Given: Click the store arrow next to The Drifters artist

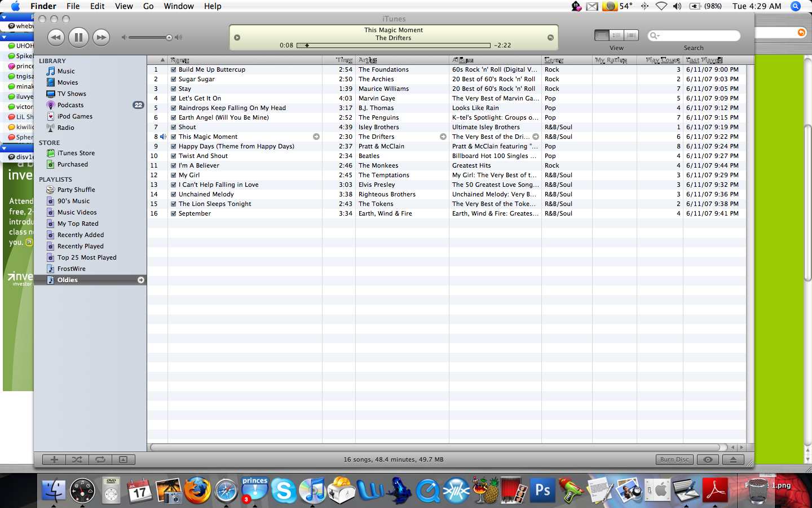Looking at the screenshot, I should (x=443, y=137).
